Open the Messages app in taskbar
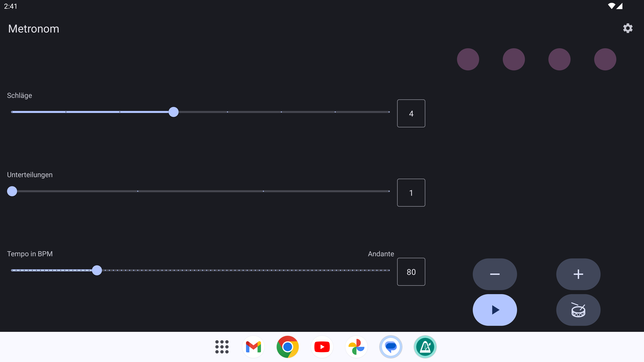The image size is (644, 362). pyautogui.click(x=390, y=347)
